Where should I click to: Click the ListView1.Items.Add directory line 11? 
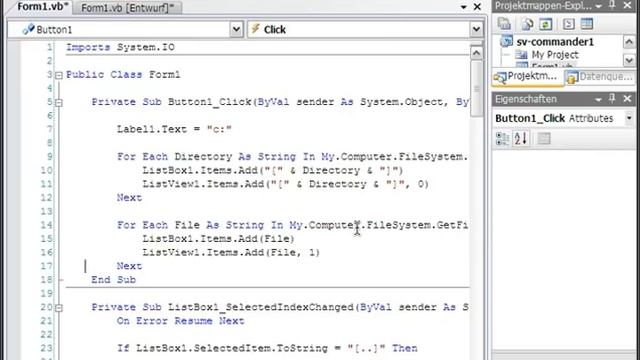285,184
